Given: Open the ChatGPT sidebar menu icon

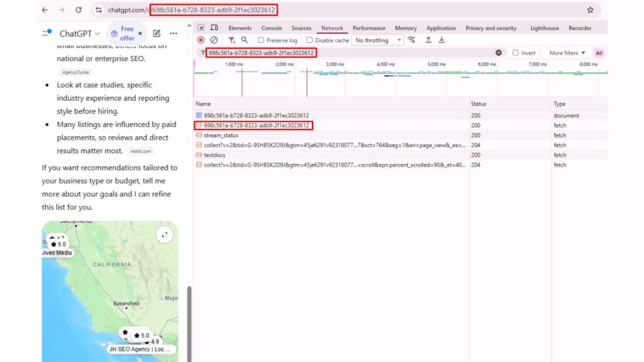Looking at the screenshot, I should click(47, 33).
